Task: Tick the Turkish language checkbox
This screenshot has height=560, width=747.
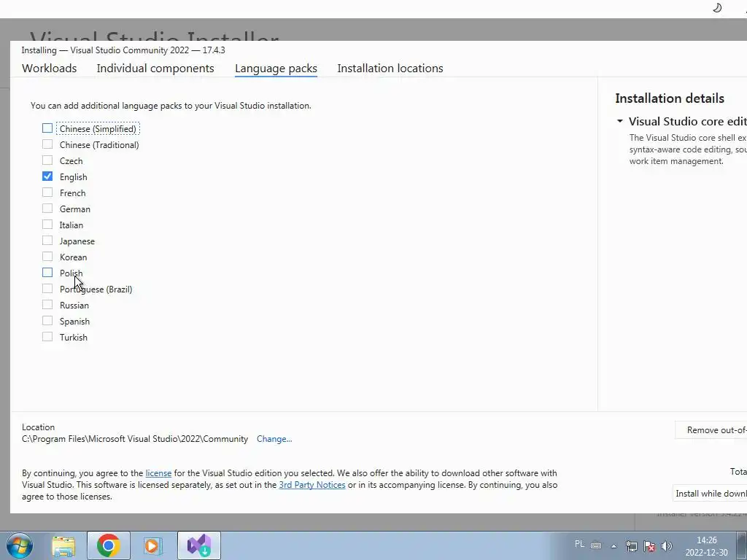Action: click(47, 337)
